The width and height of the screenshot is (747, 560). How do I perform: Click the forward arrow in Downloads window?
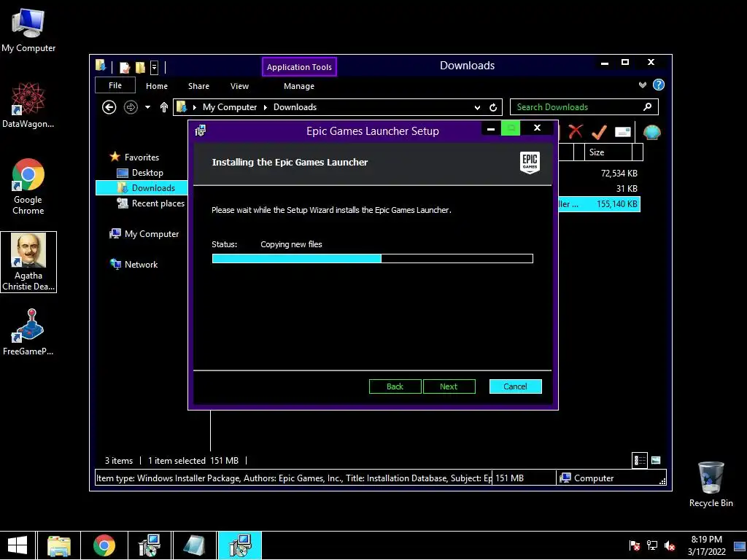point(131,107)
